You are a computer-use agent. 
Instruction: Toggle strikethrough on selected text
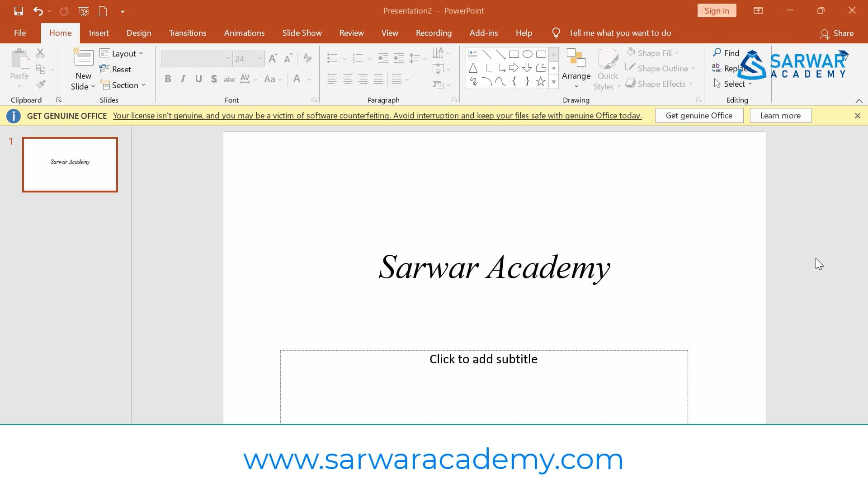[229, 79]
